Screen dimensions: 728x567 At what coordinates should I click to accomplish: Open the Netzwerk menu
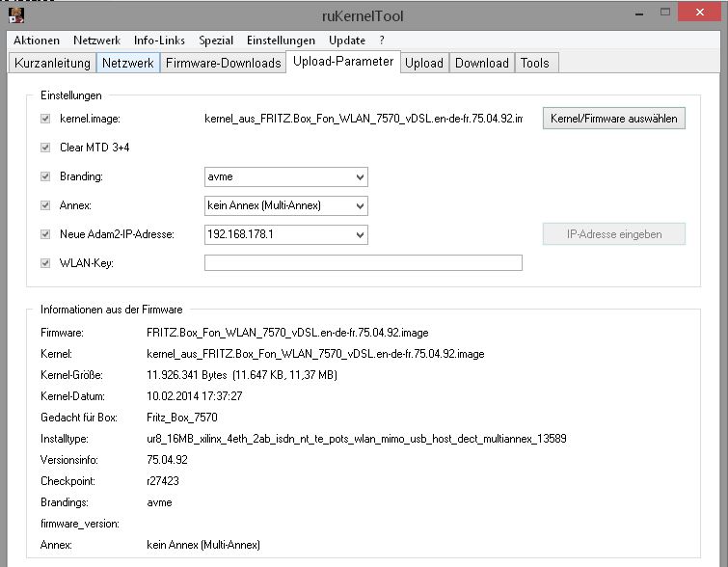96,40
